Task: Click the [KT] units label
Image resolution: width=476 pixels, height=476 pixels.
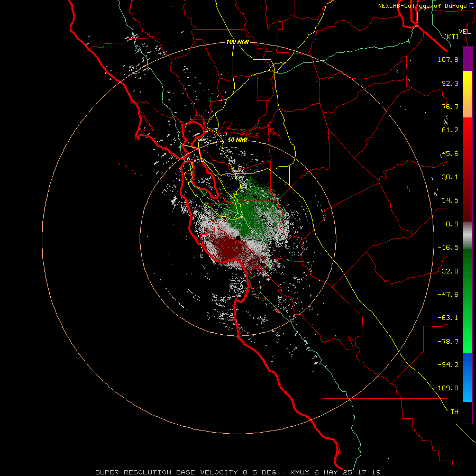Action: tap(452, 36)
